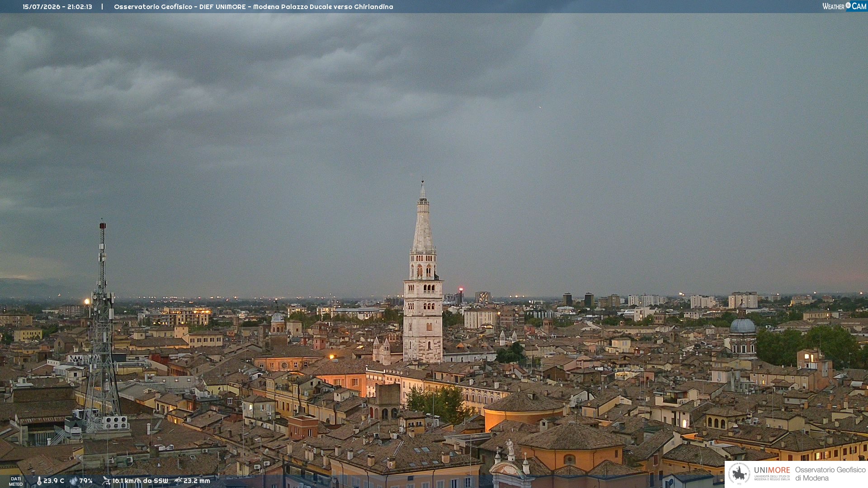Click the Osservatorio Geofisico di Modena text

coord(830,474)
